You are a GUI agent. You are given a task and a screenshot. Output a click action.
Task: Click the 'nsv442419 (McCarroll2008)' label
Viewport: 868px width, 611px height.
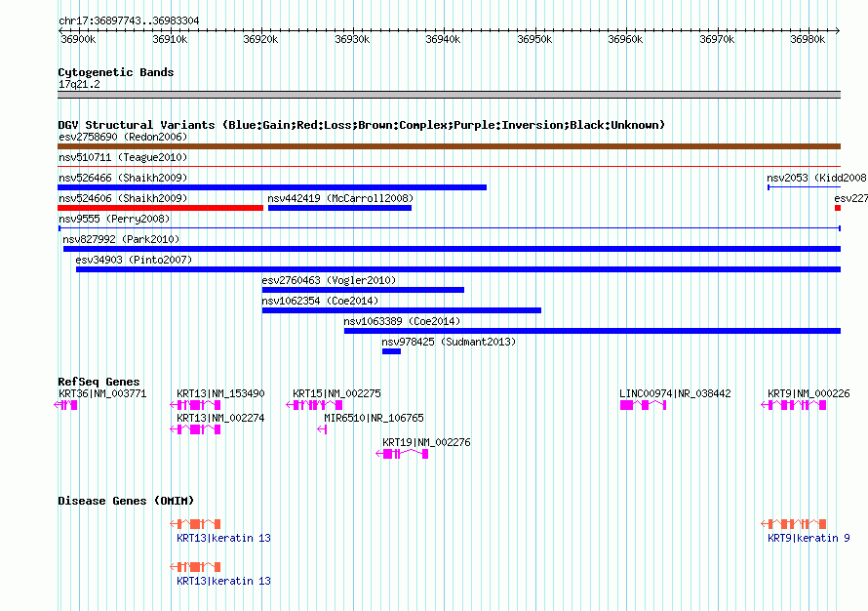pos(340,198)
